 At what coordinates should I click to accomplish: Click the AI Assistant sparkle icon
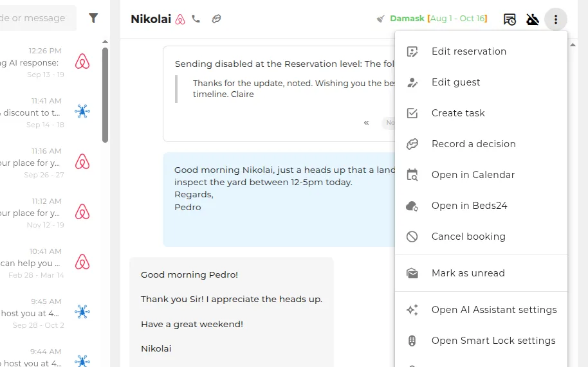(x=412, y=310)
